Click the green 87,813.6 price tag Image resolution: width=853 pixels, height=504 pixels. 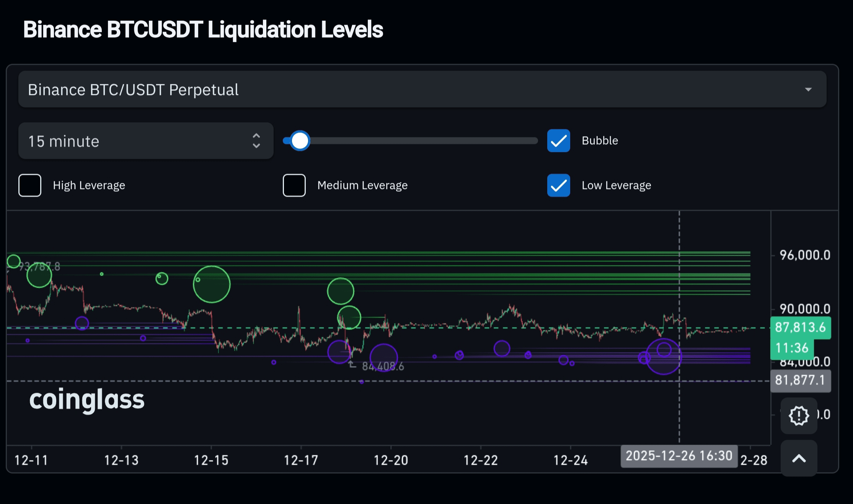click(800, 327)
